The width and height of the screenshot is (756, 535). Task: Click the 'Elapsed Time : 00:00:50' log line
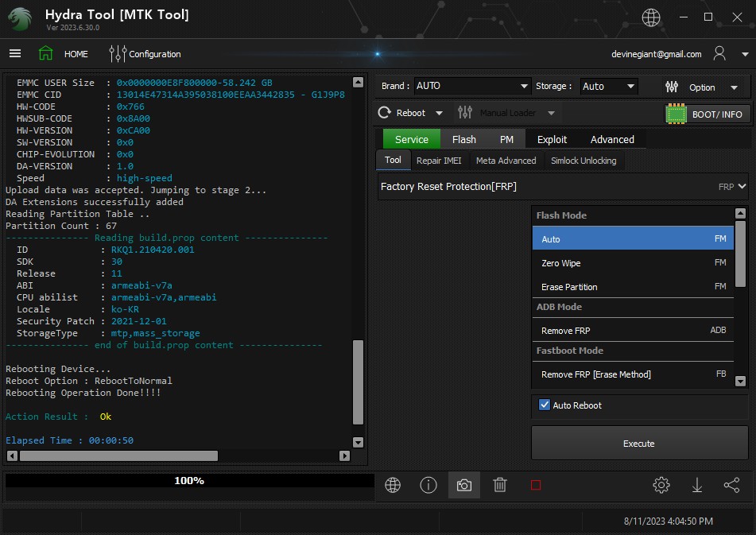point(69,440)
